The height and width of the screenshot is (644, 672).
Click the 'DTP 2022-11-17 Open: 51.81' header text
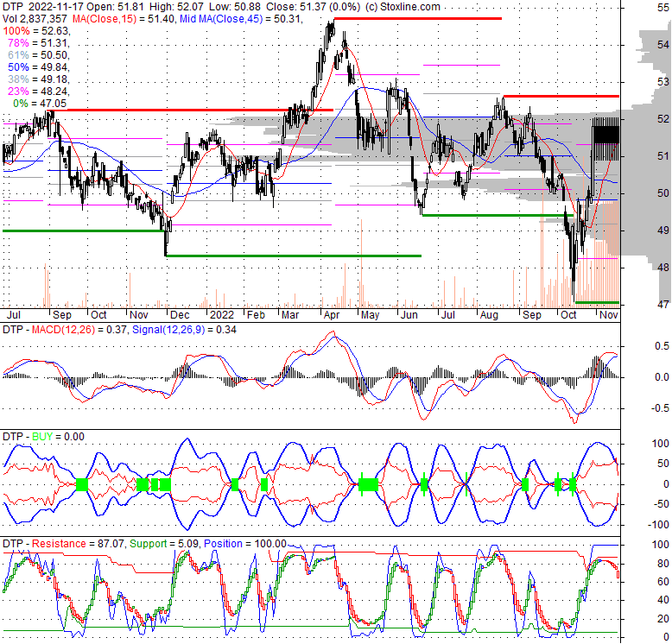(73, 7)
